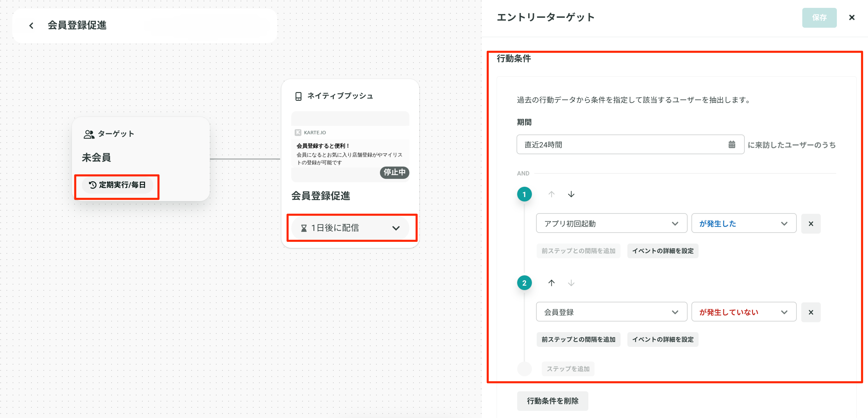Click the native push device icon

point(298,96)
